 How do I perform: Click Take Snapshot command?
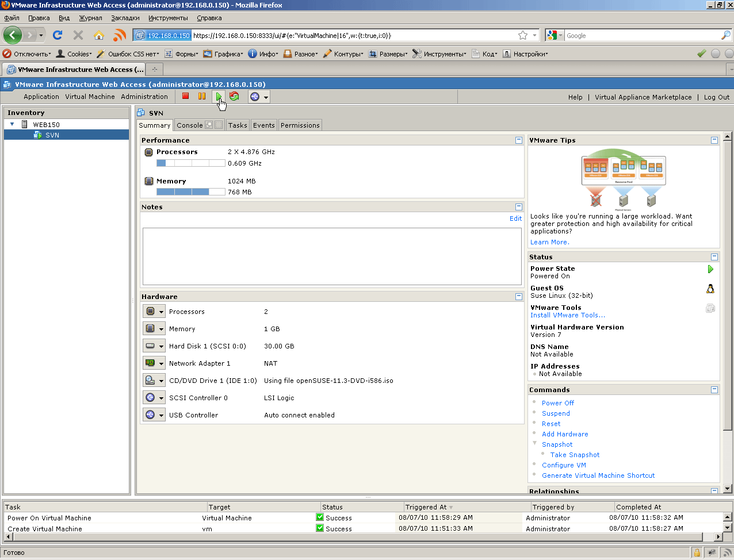click(x=575, y=455)
